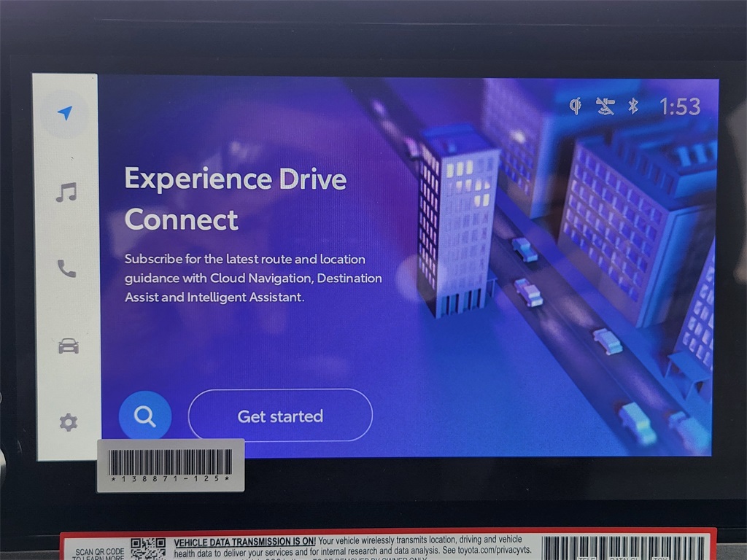Click the QR code on the red sticker
The width and height of the screenshot is (747, 560).
(x=148, y=549)
